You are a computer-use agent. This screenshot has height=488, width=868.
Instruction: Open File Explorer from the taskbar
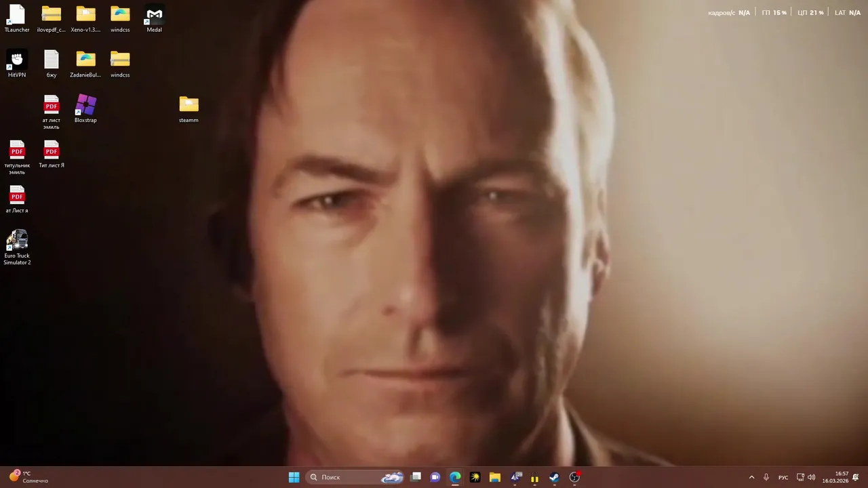(x=495, y=477)
